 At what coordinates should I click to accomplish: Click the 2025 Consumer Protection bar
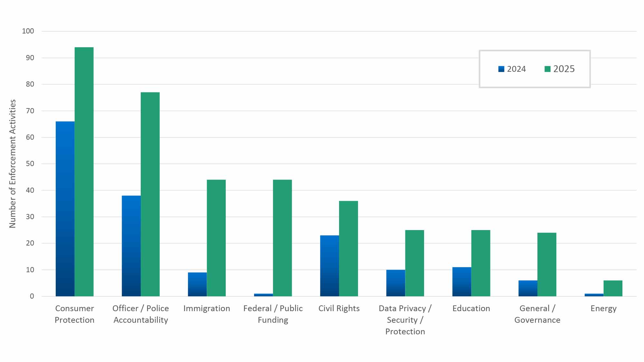(84, 172)
